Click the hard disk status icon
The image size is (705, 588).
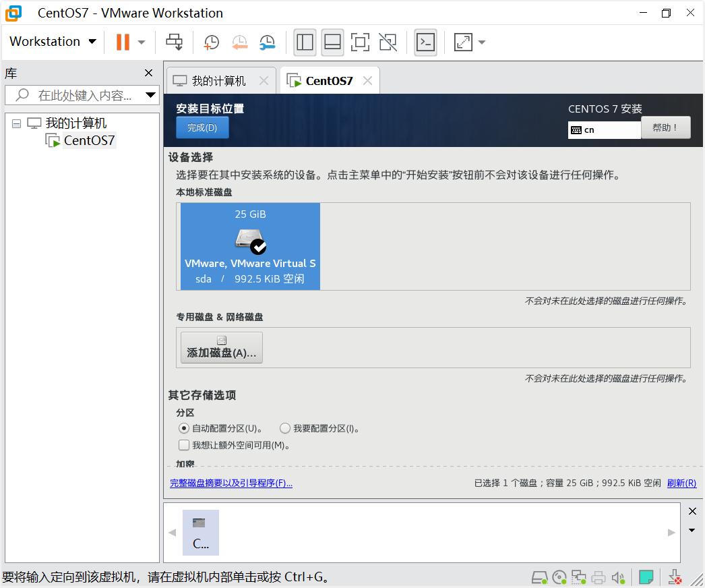tap(540, 577)
